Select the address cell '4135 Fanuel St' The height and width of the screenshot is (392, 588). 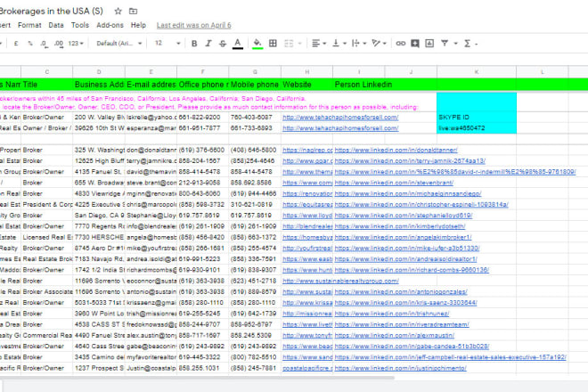pos(99,172)
